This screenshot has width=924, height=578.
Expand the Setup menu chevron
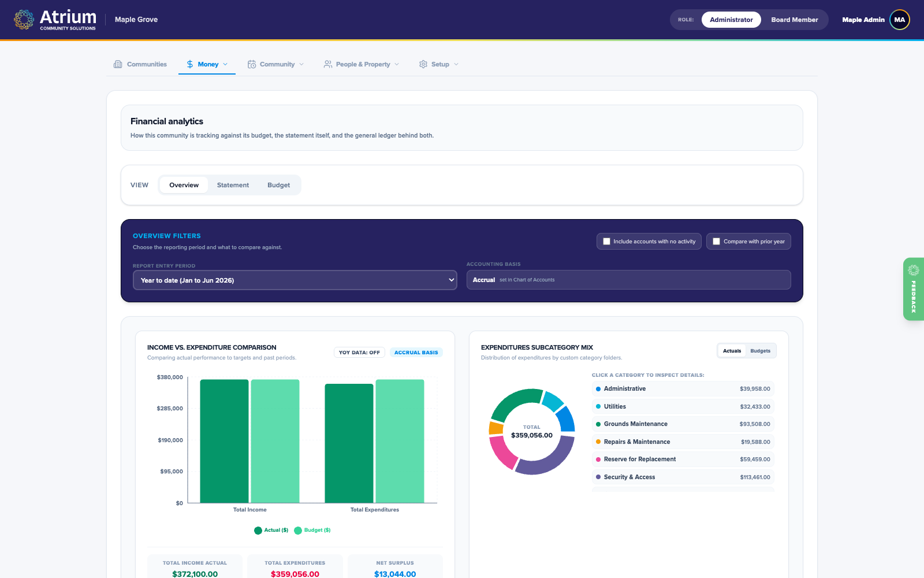point(456,64)
